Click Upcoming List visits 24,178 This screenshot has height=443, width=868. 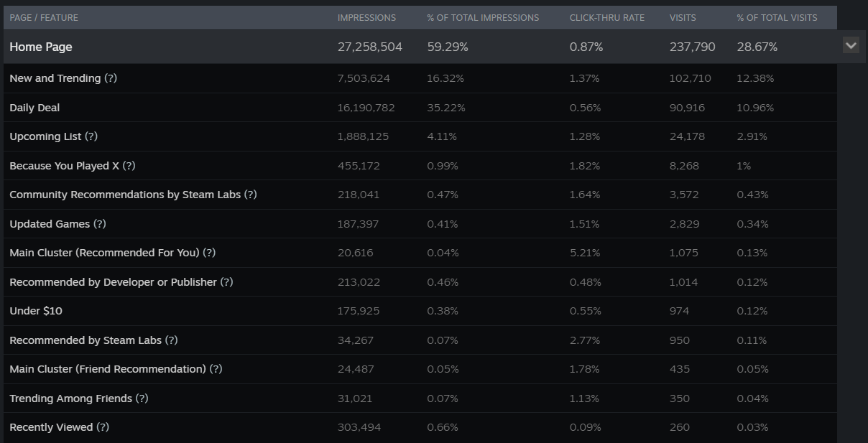coord(687,136)
